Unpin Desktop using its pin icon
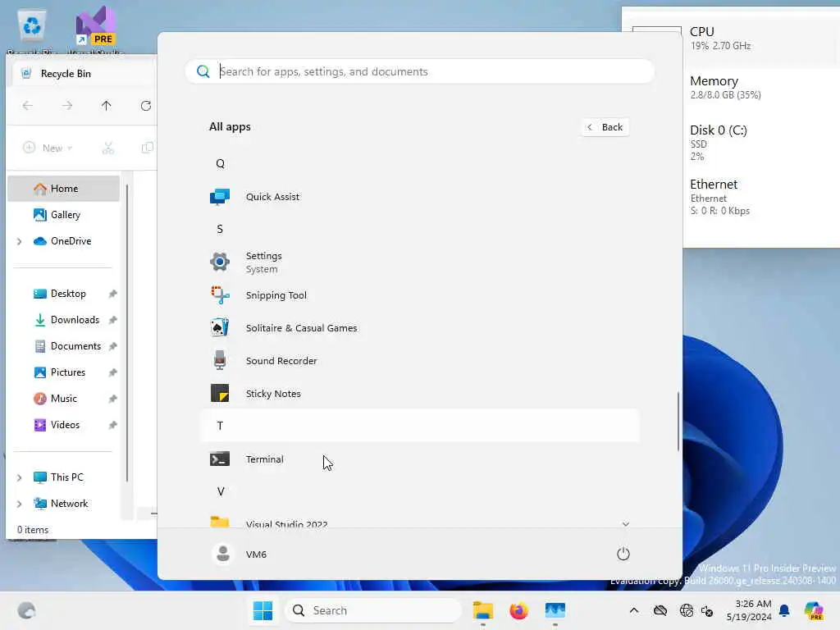 (x=112, y=294)
